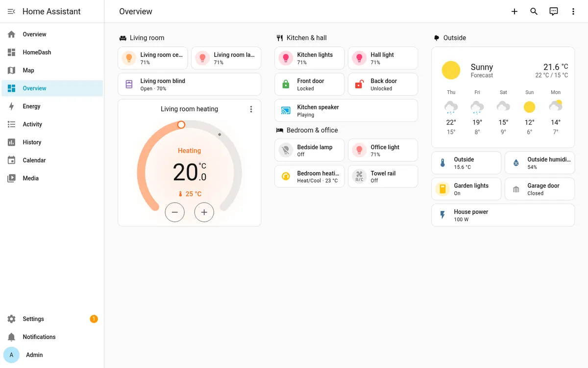Click the thermostat target temperature handle
Image resolution: width=588 pixels, height=368 pixels.
tap(181, 125)
